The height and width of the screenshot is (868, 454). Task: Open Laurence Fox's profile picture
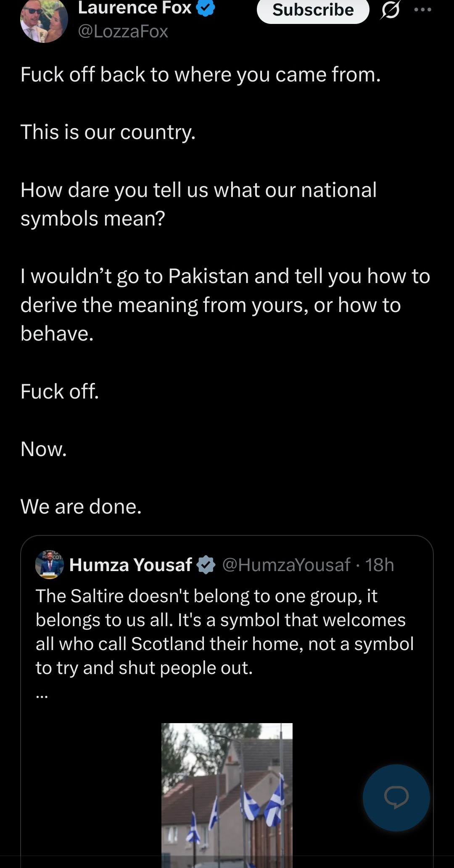tap(44, 20)
